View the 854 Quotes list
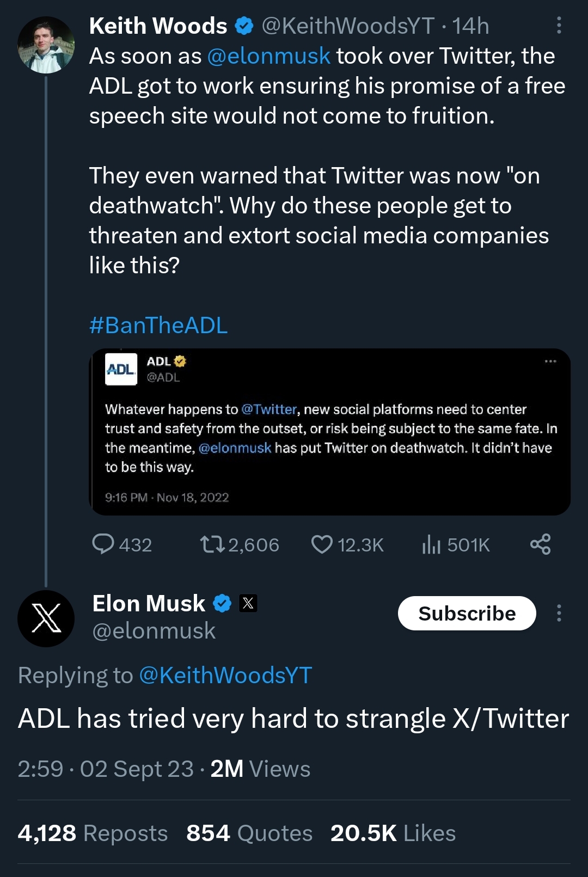Screen dimensions: 588x877 click(x=249, y=833)
